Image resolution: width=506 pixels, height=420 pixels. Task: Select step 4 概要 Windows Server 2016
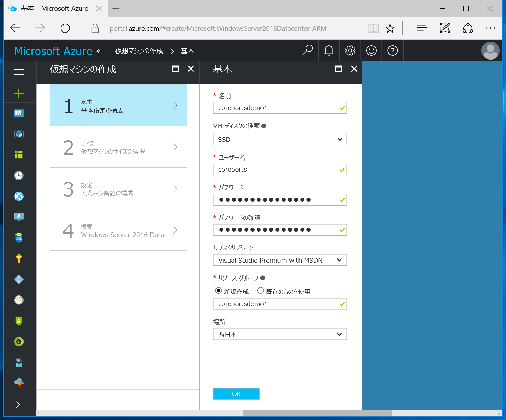click(x=118, y=230)
